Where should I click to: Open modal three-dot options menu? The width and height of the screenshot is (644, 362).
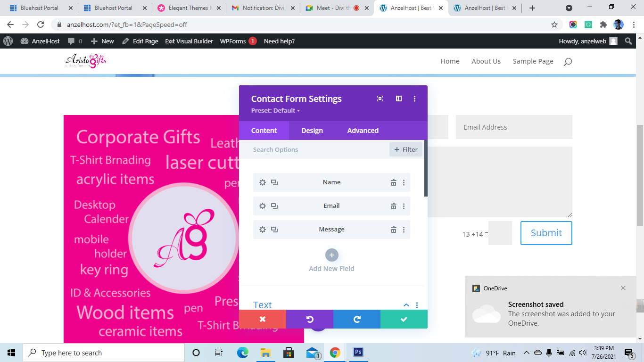[415, 99]
